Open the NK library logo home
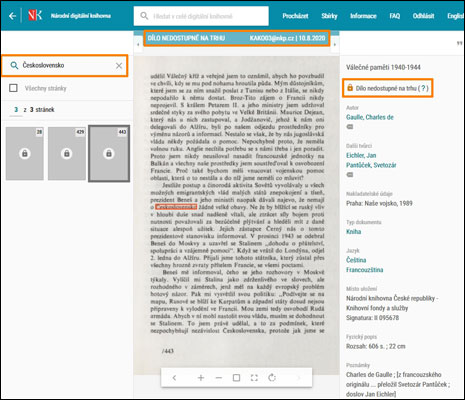 pos(35,15)
